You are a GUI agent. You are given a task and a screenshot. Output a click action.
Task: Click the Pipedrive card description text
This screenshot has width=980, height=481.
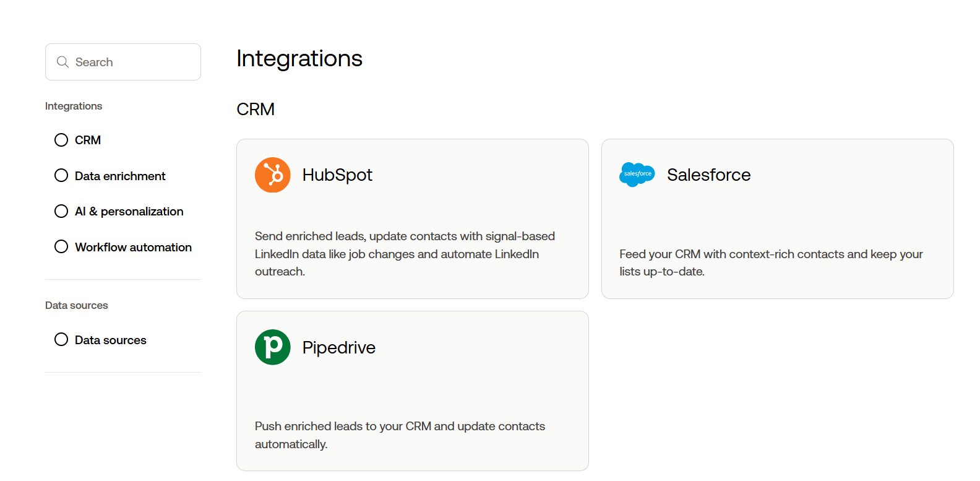click(400, 435)
